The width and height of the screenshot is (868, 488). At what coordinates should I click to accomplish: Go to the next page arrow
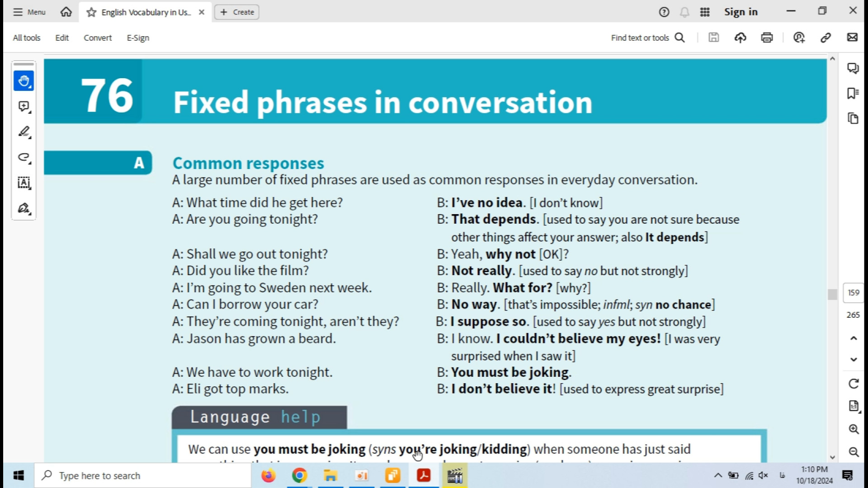(x=853, y=360)
